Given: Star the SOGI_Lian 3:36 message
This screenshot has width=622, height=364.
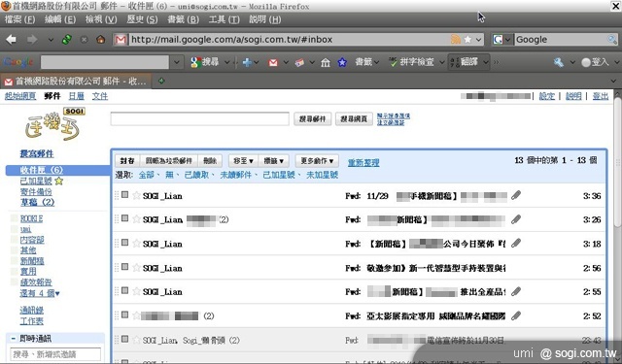Looking at the screenshot, I should [x=136, y=195].
